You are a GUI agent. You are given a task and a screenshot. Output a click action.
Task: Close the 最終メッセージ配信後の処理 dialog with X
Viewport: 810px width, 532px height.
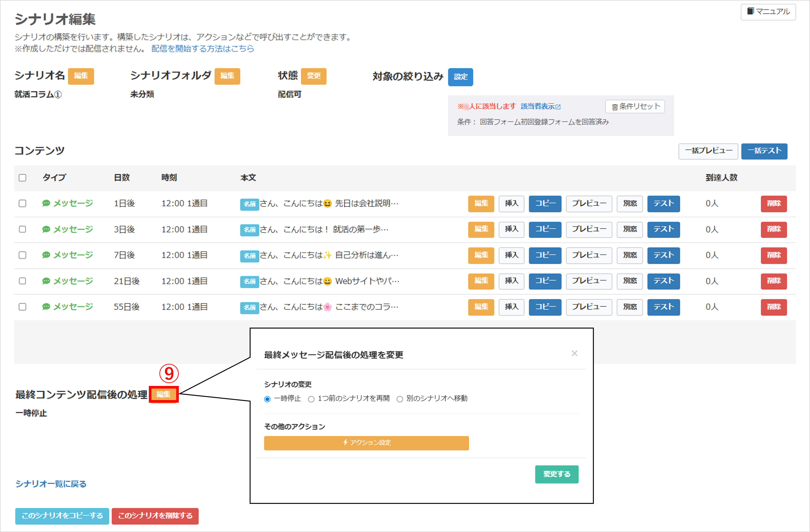pyautogui.click(x=574, y=353)
